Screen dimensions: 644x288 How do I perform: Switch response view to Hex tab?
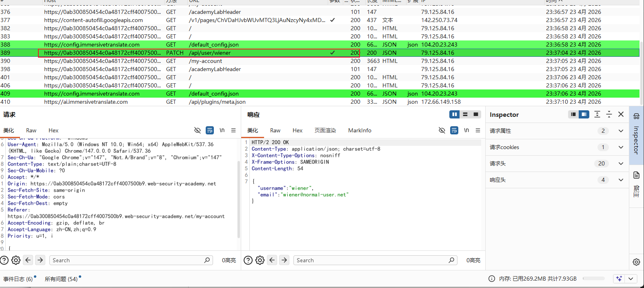(x=298, y=130)
